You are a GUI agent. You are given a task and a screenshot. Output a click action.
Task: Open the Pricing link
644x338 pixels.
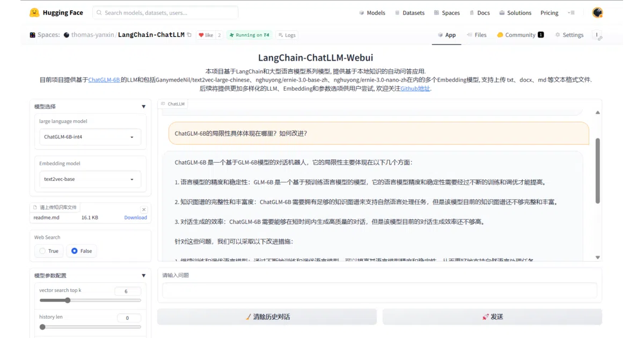(x=549, y=13)
